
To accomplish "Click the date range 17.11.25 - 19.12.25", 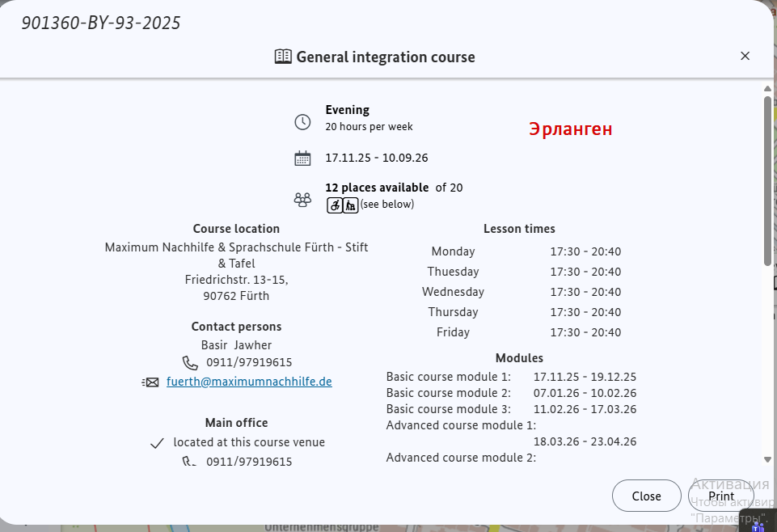I will [x=585, y=377].
